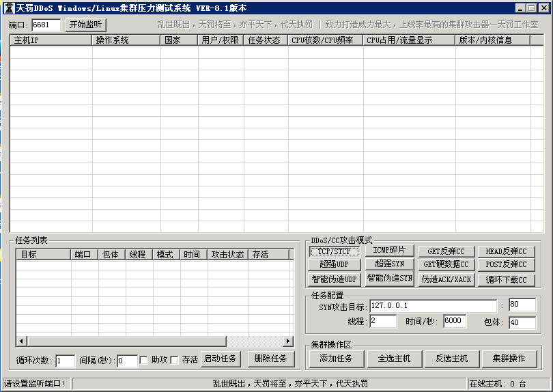Image resolution: width=553 pixels, height=392 pixels.
Task: Click the 存活 header in task list
Action: pyautogui.click(x=268, y=255)
